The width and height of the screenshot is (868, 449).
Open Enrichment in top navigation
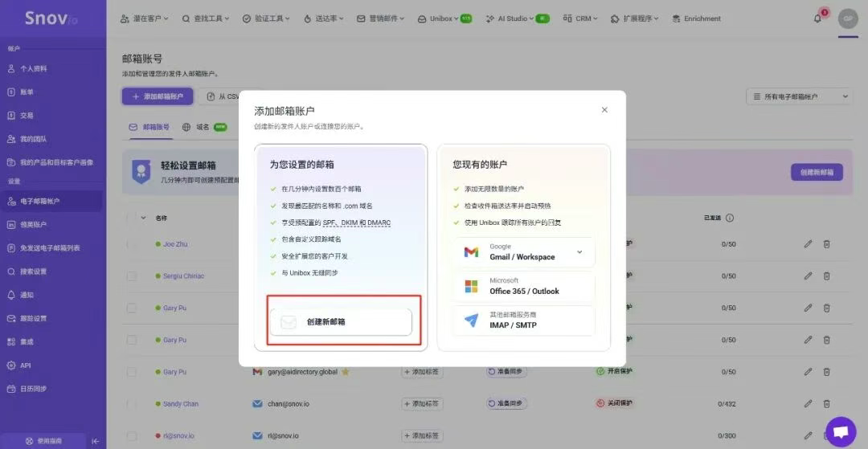696,18
